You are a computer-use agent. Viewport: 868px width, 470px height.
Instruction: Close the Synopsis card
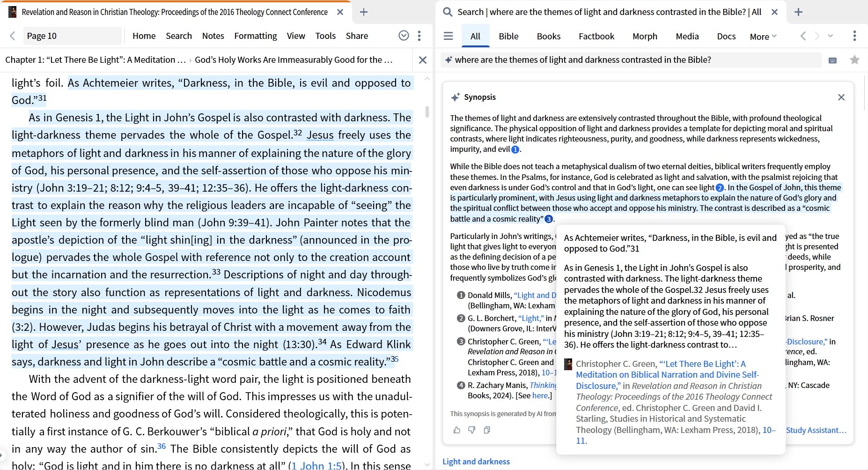pos(841,97)
